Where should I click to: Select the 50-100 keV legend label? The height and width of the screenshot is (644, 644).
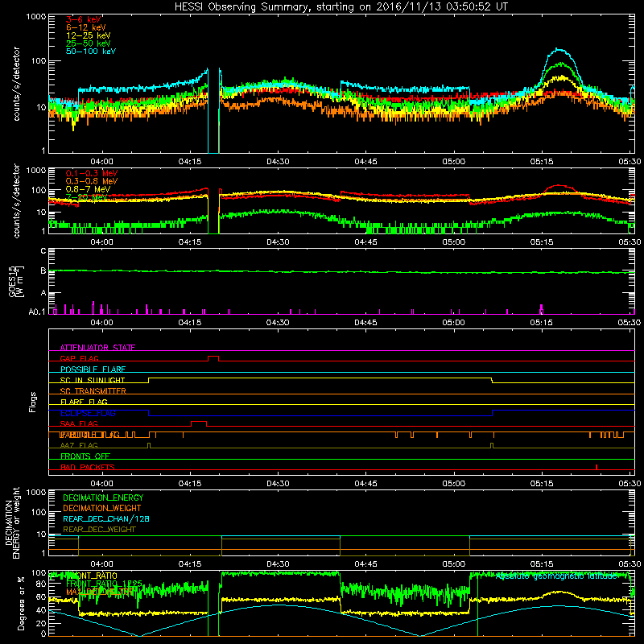point(91,52)
